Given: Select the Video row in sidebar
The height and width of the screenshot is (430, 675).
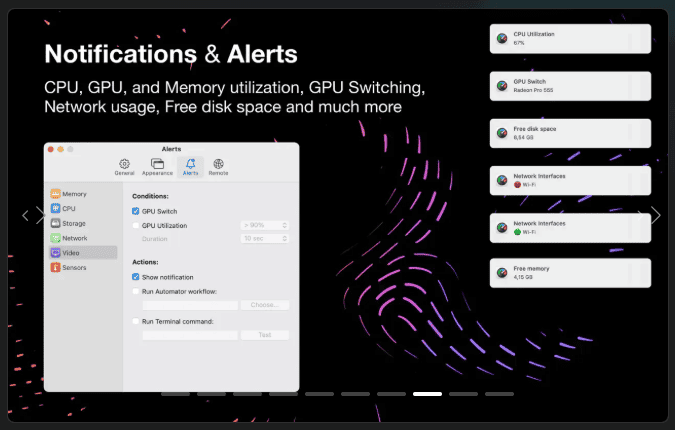Looking at the screenshot, I should (x=83, y=253).
